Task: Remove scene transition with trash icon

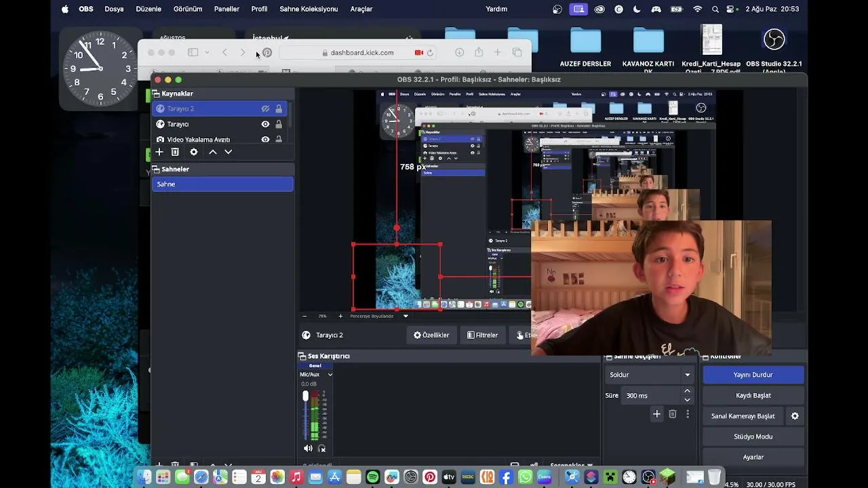Action: (673, 414)
